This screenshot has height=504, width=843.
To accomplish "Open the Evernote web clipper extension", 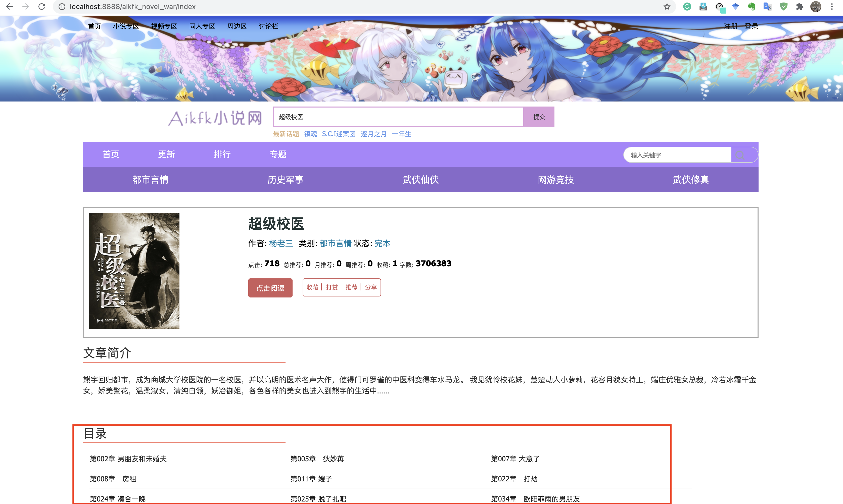I will coord(751,7).
